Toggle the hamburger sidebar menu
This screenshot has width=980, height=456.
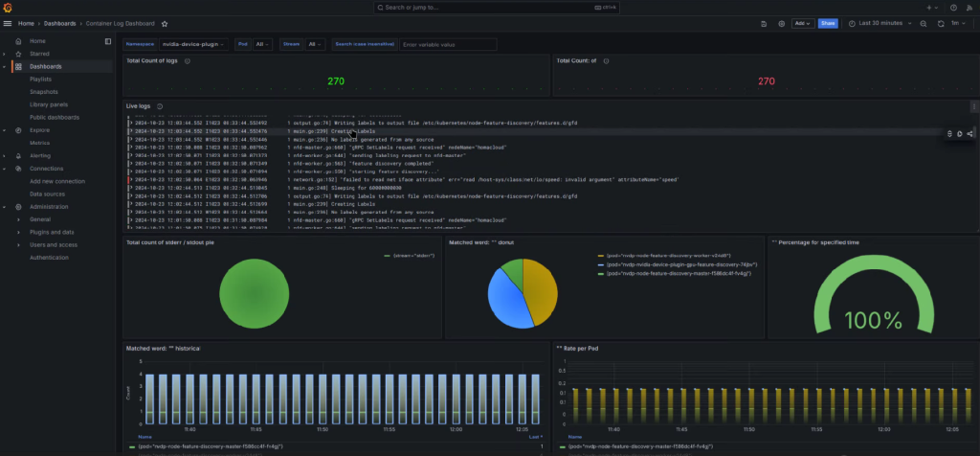pyautogui.click(x=8, y=23)
